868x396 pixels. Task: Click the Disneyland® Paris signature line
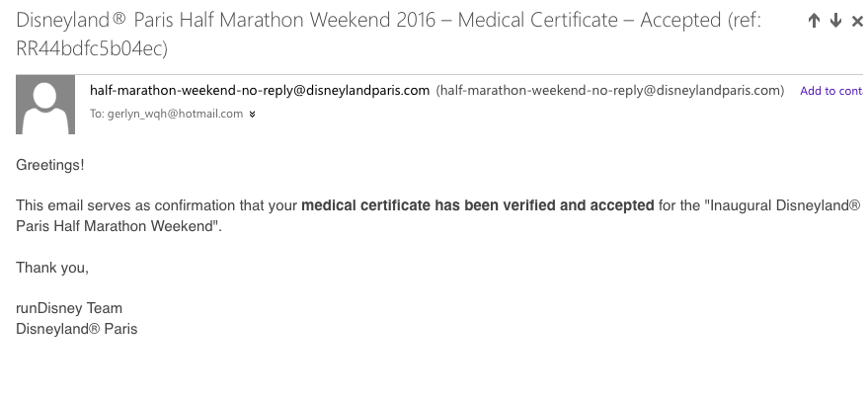point(76,329)
